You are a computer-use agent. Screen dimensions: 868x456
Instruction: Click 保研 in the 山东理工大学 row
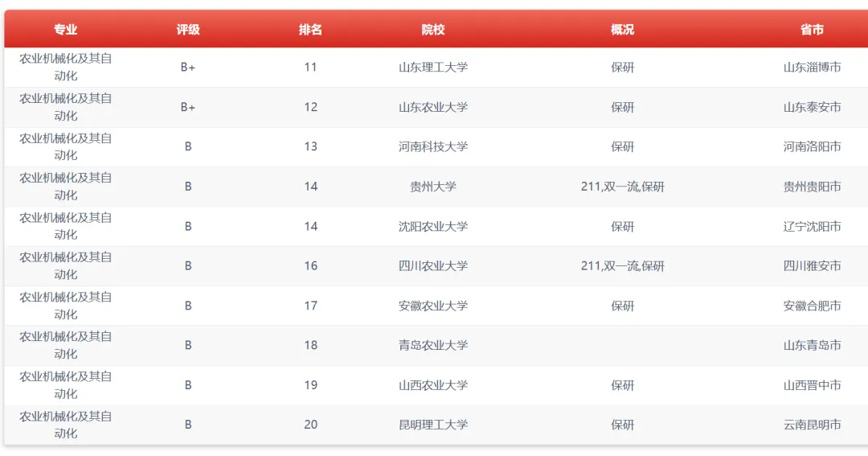(x=622, y=67)
